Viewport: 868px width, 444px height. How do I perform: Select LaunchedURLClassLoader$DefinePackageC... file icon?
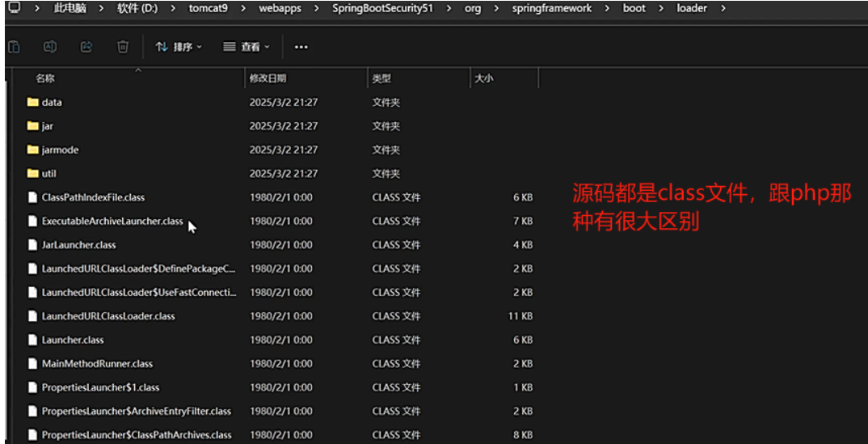point(33,269)
